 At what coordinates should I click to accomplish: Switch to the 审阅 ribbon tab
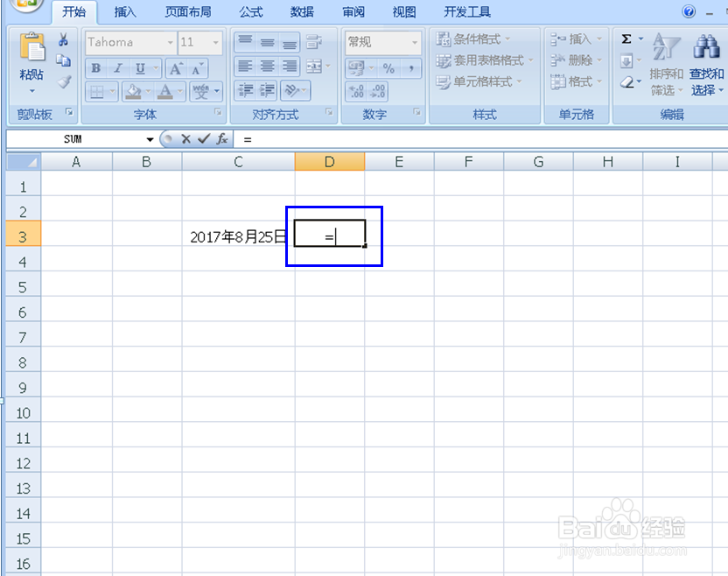[x=353, y=12]
